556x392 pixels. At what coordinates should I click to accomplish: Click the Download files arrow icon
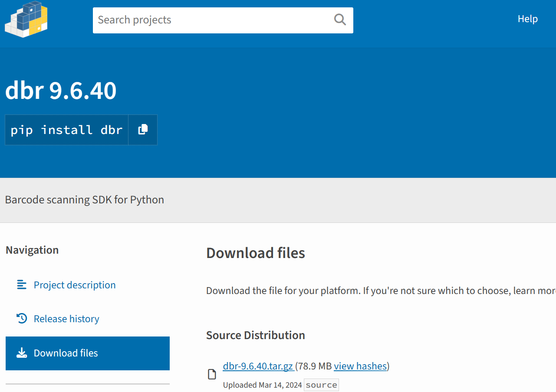(x=22, y=353)
